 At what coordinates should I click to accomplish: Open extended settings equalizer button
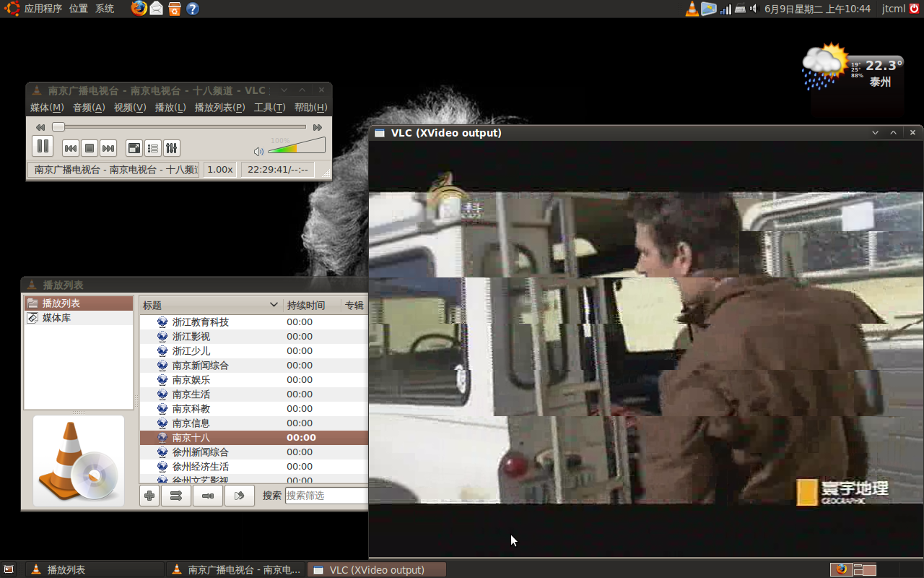point(172,148)
